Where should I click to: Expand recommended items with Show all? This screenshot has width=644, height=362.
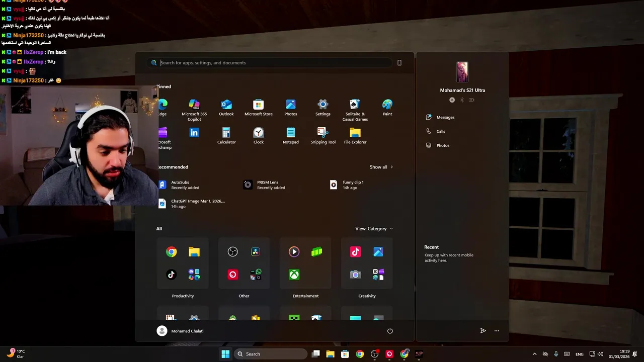(381, 167)
